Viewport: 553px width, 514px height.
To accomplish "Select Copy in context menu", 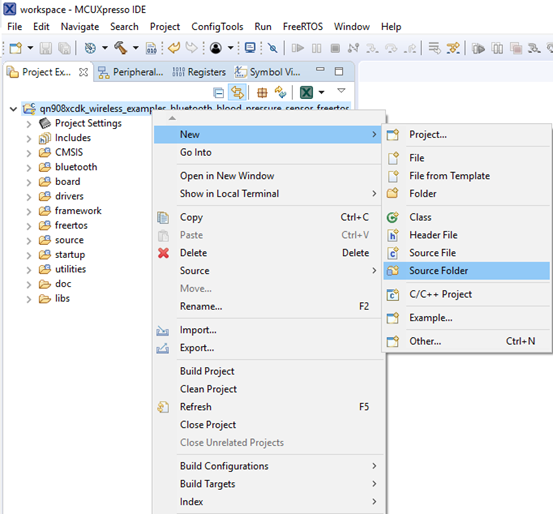I will (268, 217).
